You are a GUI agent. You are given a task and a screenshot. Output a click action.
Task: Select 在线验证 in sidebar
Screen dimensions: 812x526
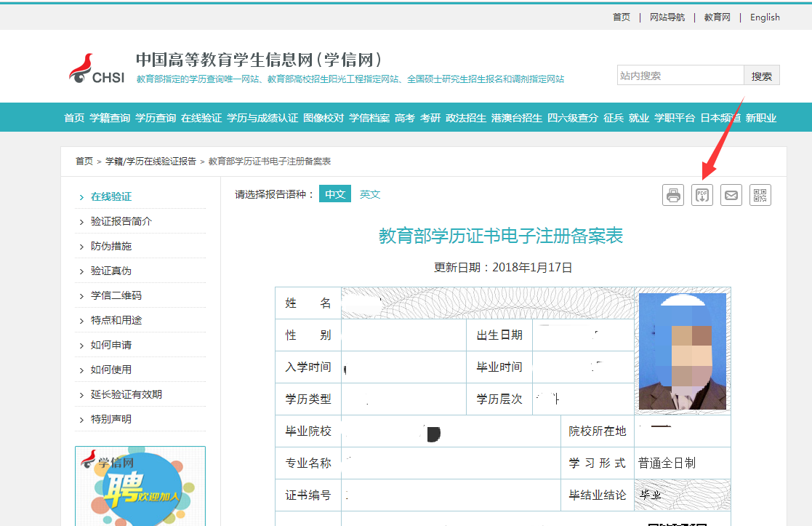coord(110,196)
